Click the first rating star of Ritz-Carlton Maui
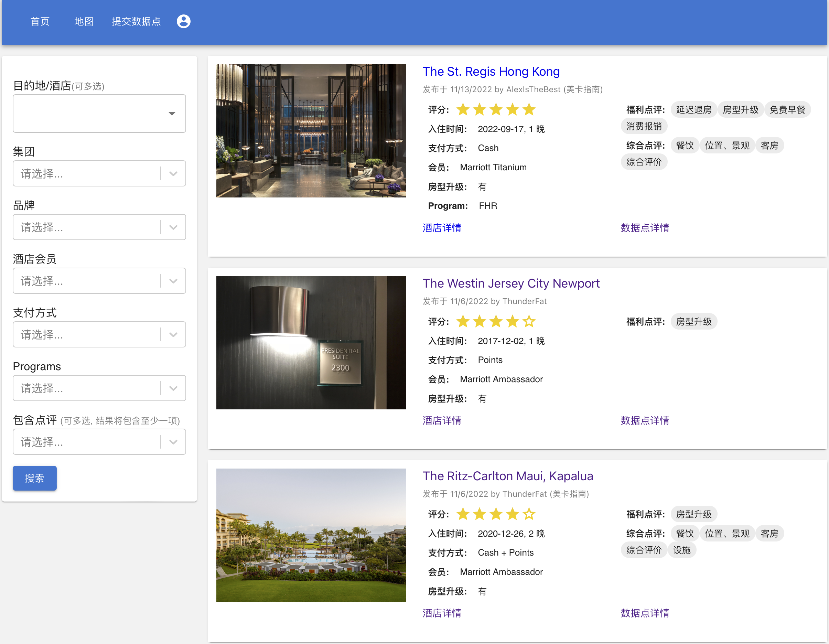829x644 pixels. pyautogui.click(x=463, y=514)
